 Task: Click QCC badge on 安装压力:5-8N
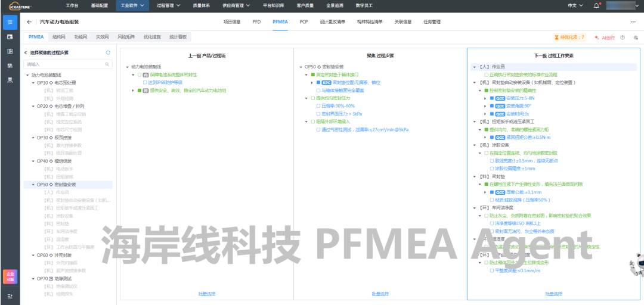[500, 98]
